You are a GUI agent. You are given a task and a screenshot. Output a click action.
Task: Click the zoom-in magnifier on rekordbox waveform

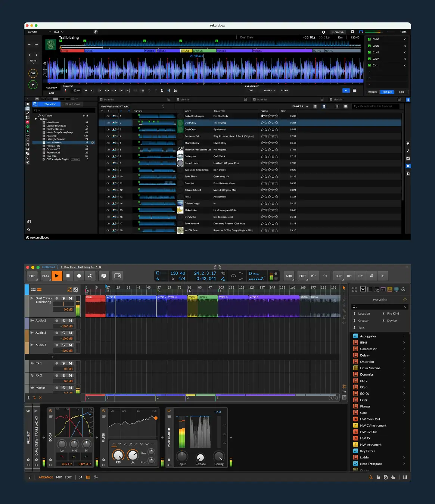point(45,64)
